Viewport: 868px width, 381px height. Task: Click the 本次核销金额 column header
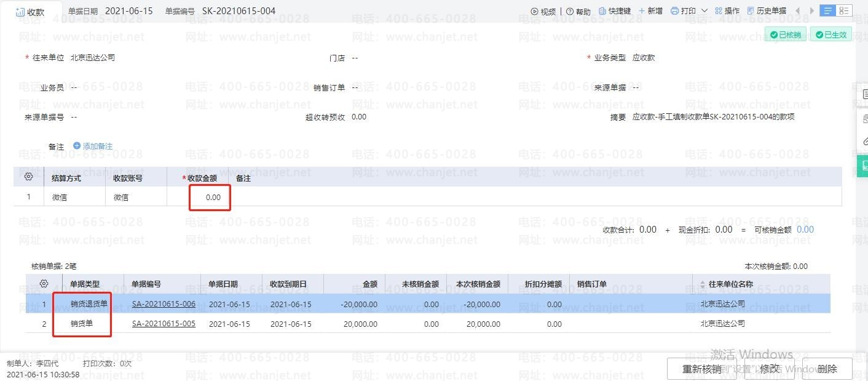[x=478, y=284]
